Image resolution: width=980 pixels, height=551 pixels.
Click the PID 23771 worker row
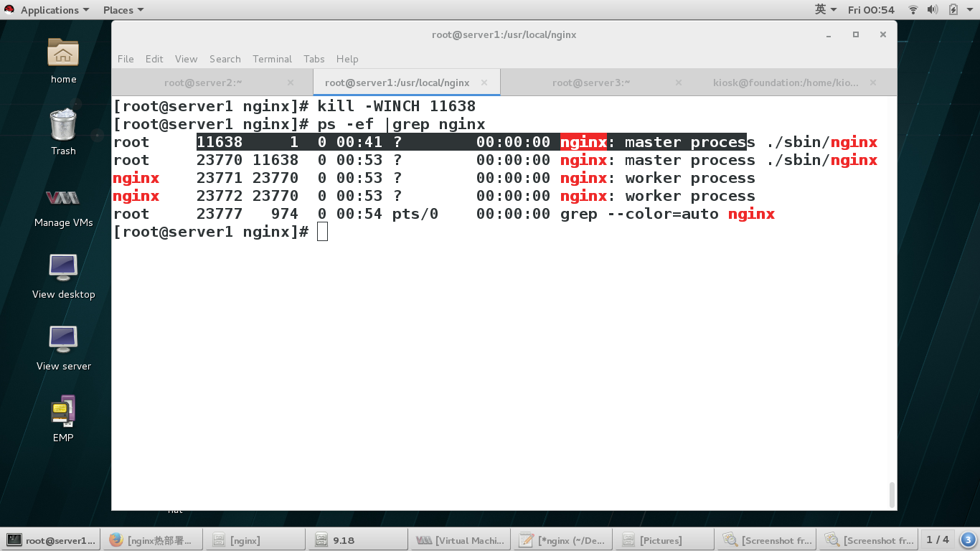coord(220,178)
